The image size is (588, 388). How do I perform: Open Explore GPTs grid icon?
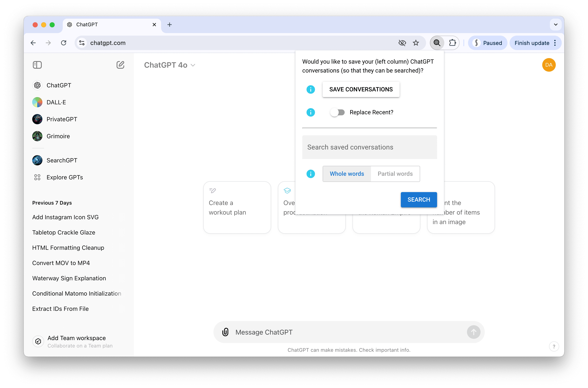click(37, 177)
